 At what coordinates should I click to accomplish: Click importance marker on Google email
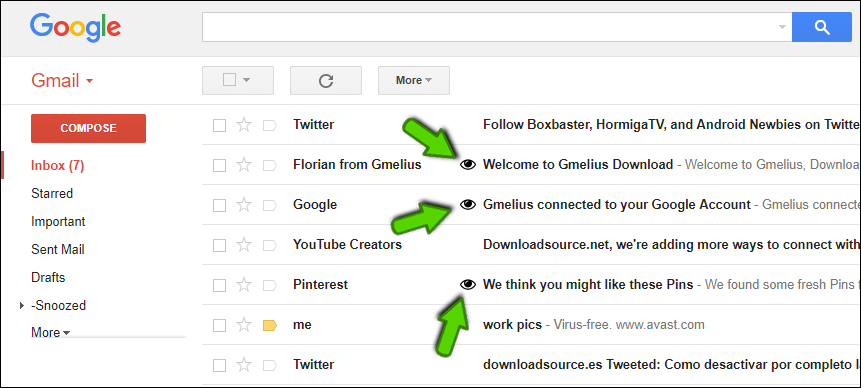(270, 205)
